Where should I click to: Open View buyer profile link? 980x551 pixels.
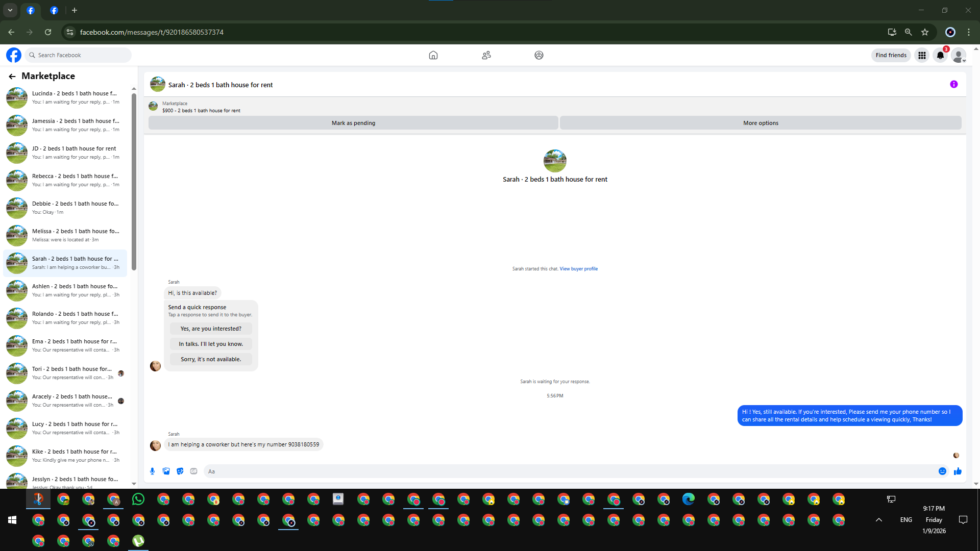(x=578, y=269)
